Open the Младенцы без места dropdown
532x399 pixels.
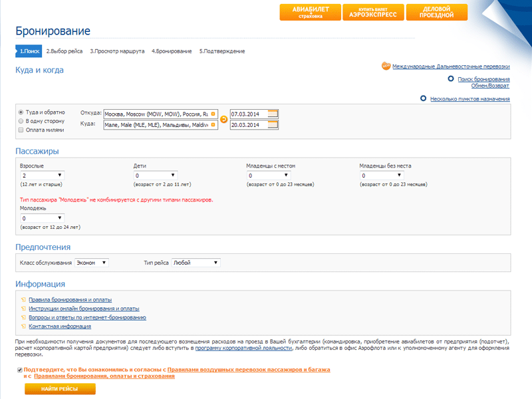pyautogui.click(x=382, y=176)
